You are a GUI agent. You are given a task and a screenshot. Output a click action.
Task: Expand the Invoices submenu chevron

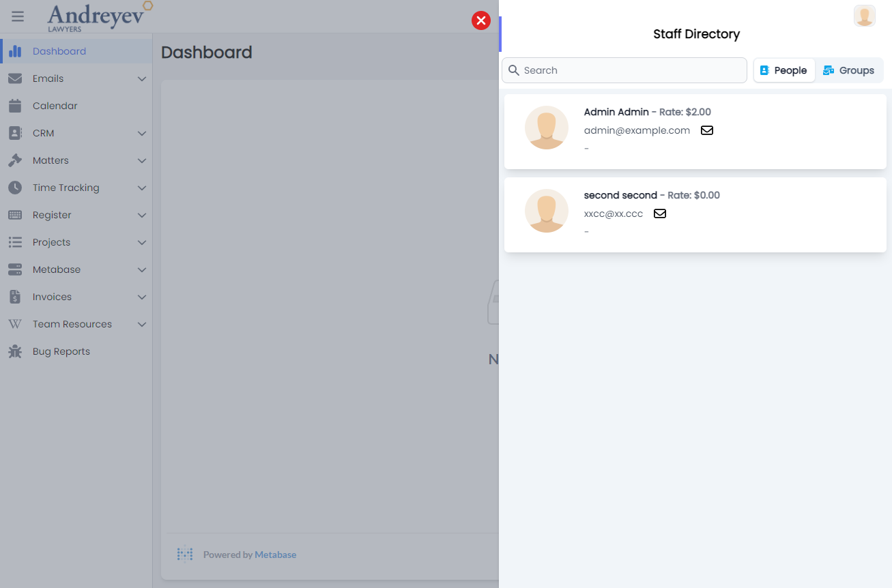pyautogui.click(x=142, y=297)
